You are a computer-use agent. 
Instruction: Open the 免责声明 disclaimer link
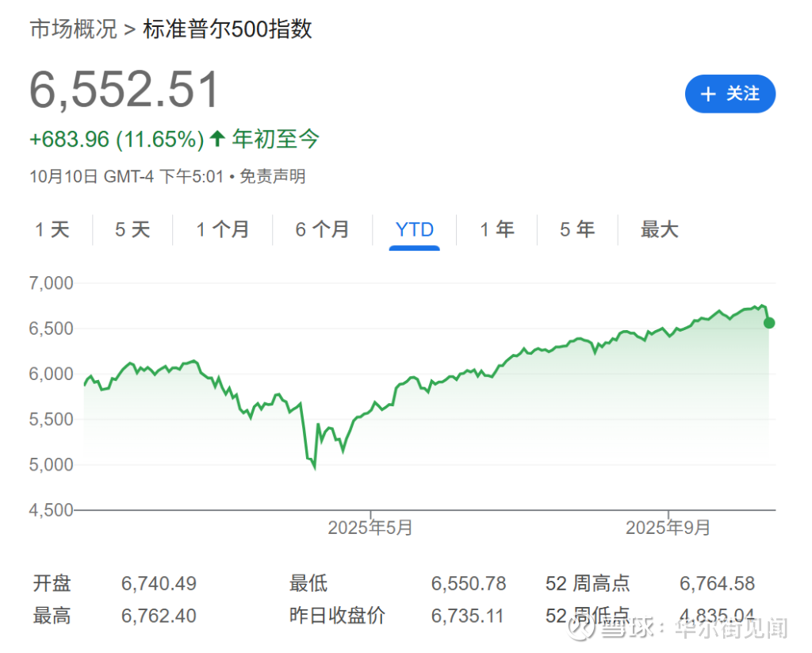pos(273,177)
